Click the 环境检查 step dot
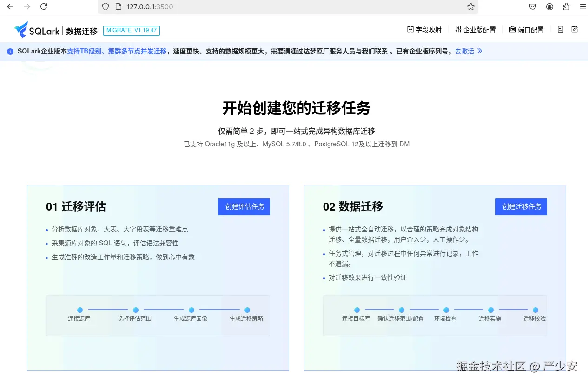Viewport: 588px width, 383px height. [x=446, y=310]
